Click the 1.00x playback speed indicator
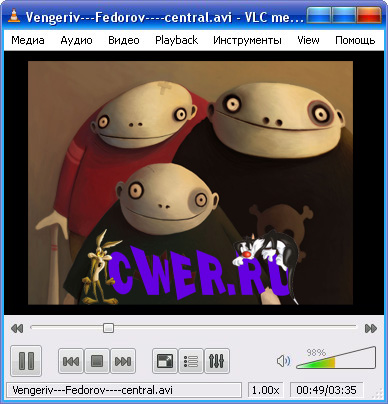Image resolution: width=388 pixels, height=404 pixels. point(265,390)
